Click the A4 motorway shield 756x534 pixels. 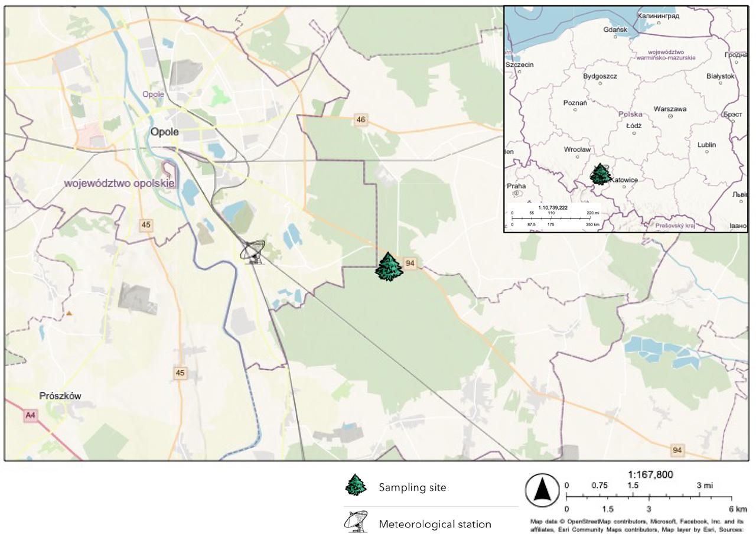(x=30, y=416)
